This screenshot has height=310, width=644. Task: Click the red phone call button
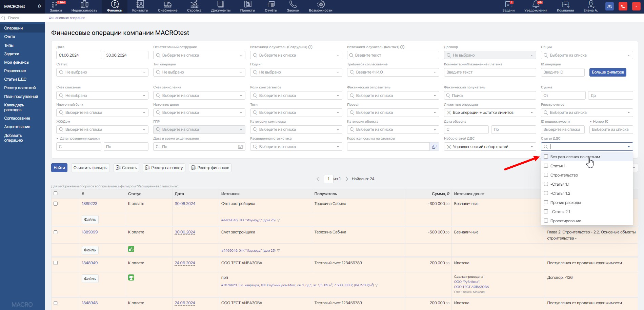[623, 6]
